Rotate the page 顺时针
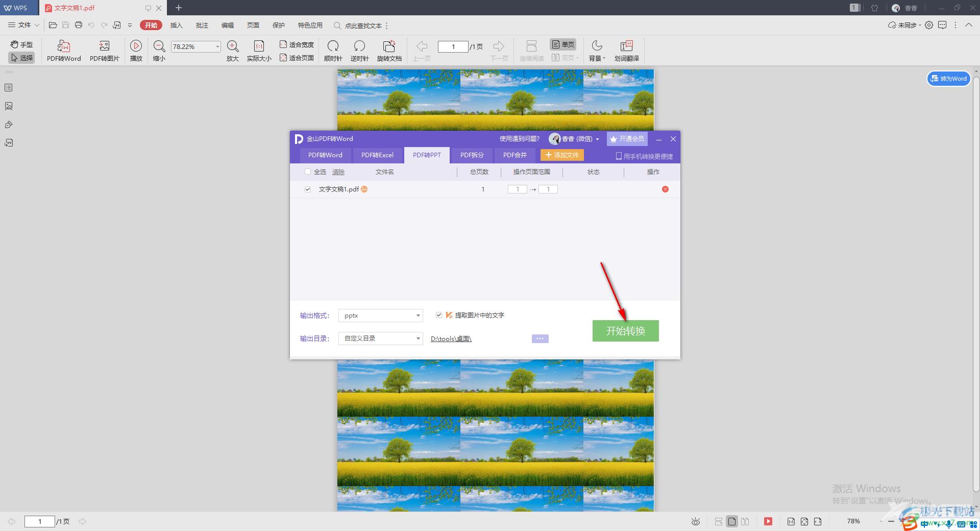The width and height of the screenshot is (980, 531). coord(333,51)
